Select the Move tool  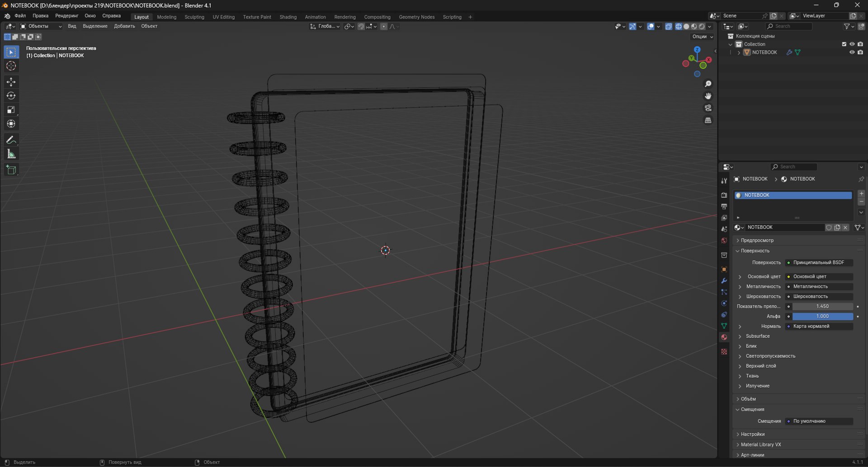11,82
